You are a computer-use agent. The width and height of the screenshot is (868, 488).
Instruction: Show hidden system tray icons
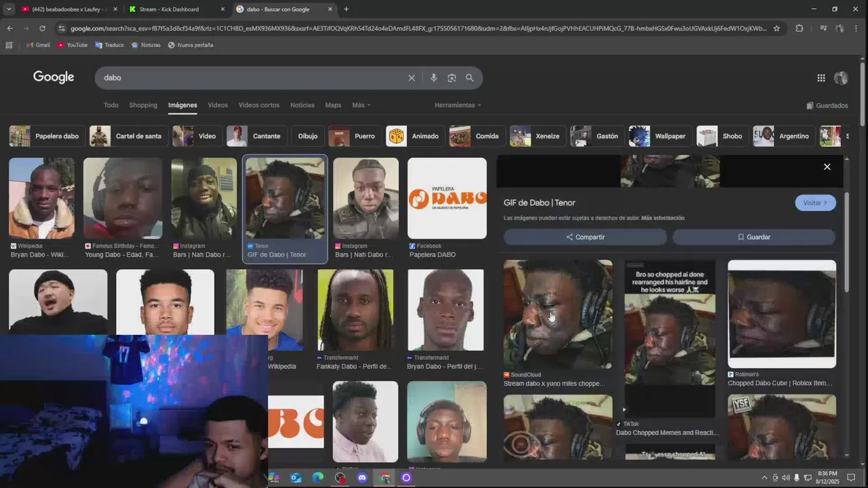(x=764, y=478)
